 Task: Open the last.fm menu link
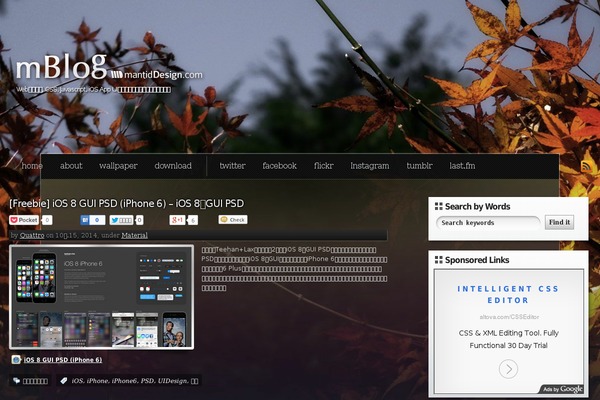coord(462,166)
